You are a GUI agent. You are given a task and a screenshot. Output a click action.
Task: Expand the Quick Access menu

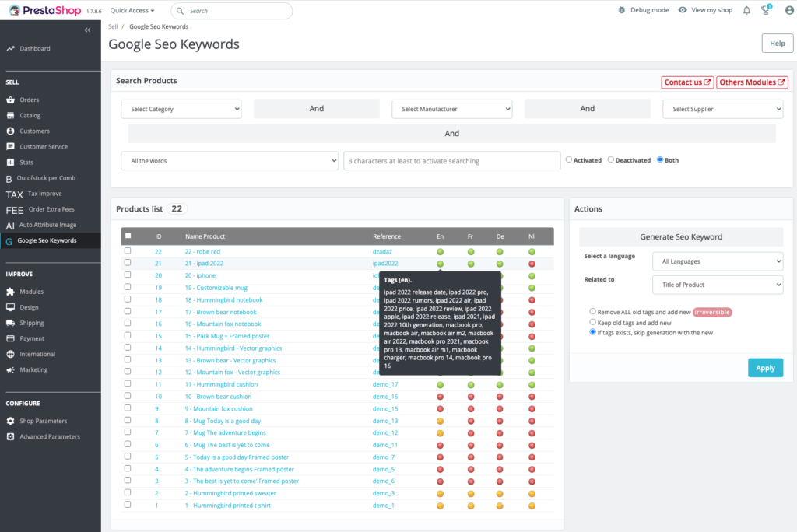pyautogui.click(x=132, y=11)
